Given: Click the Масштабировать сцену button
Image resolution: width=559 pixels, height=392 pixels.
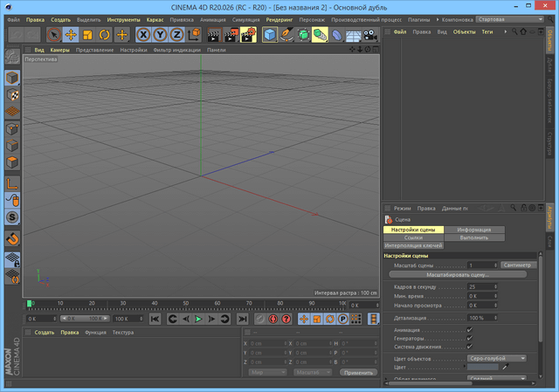Looking at the screenshot, I should (x=458, y=274).
